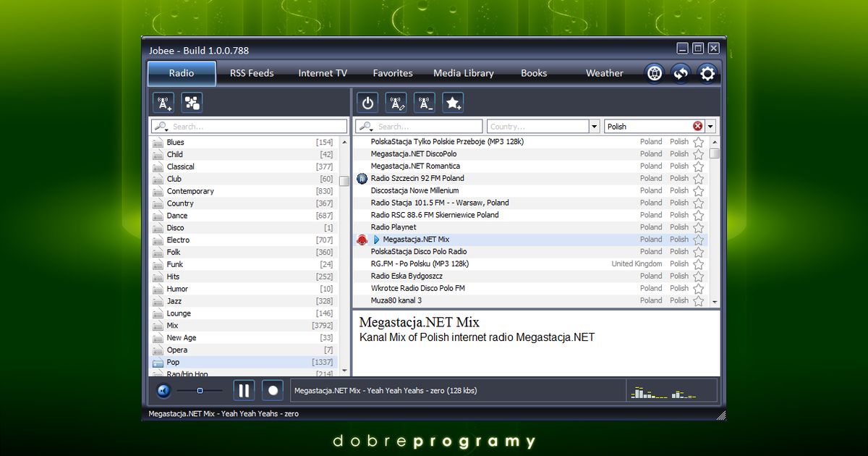Image resolution: width=868 pixels, height=456 pixels.
Task: Select station Radio Eska Bydgoszcz
Action: [531, 276]
